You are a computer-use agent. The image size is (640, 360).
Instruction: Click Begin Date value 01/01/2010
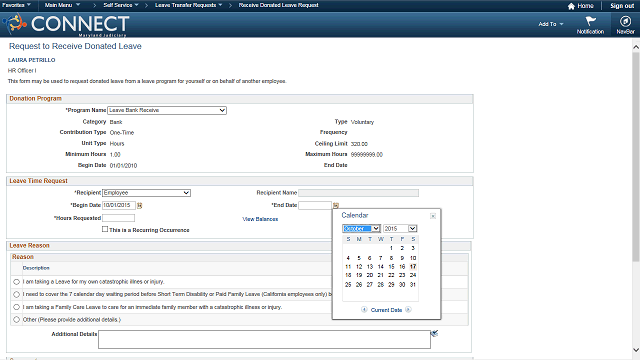[123, 166]
